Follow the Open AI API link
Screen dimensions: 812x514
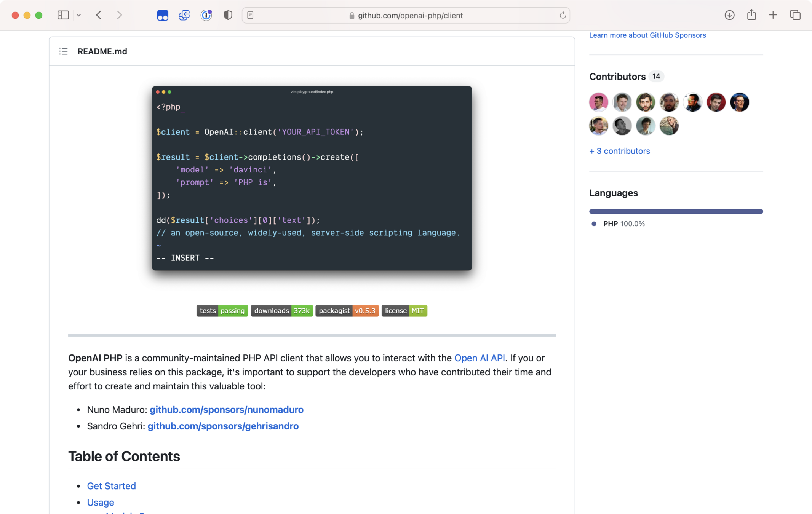[x=479, y=358]
